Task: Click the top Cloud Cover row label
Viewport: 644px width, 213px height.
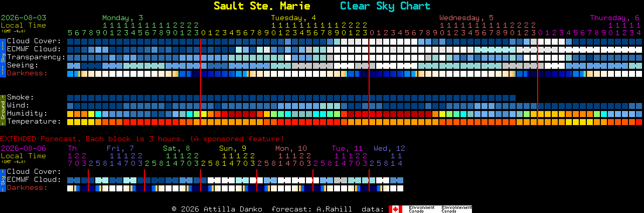Action: (34, 41)
